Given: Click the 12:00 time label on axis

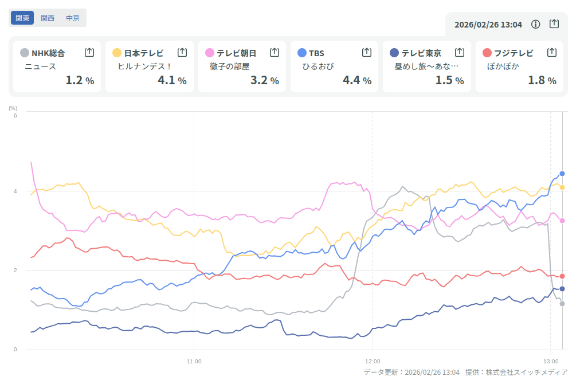Looking at the screenshot, I should tap(373, 361).
